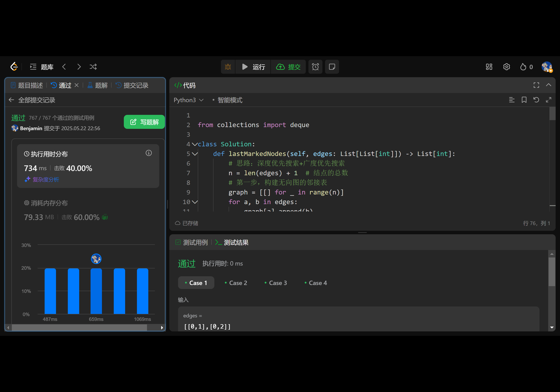Click the bookmark icon in editor

(524, 100)
